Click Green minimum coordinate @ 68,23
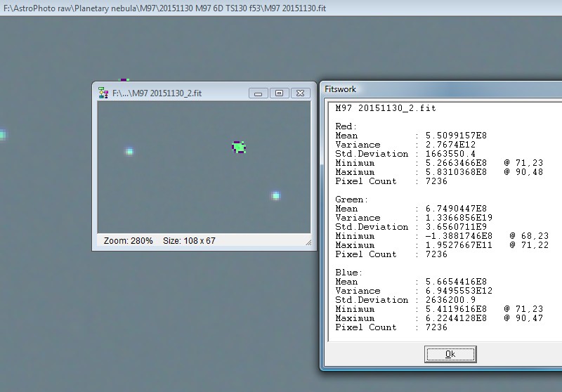 [530, 236]
